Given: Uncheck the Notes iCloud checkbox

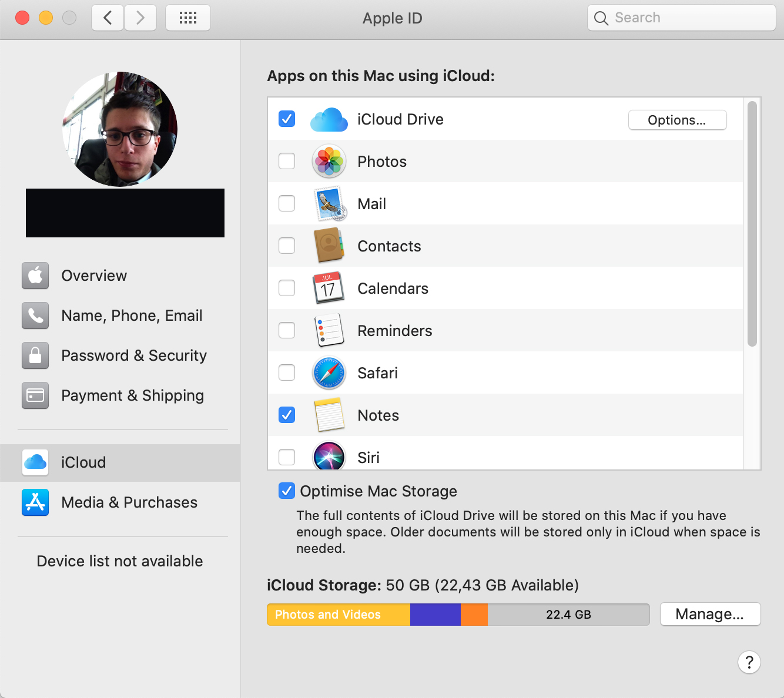Looking at the screenshot, I should click(x=287, y=415).
